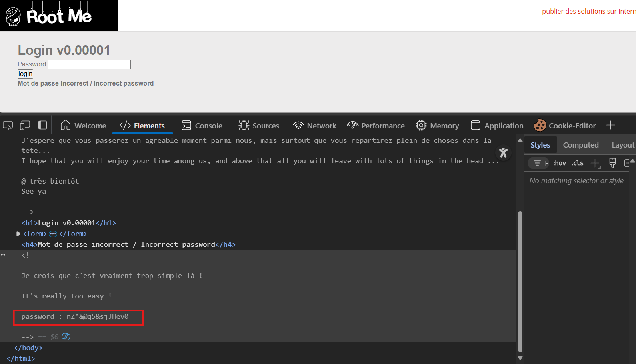The image size is (636, 364).
Task: Click the Password input field
Action: tap(89, 64)
